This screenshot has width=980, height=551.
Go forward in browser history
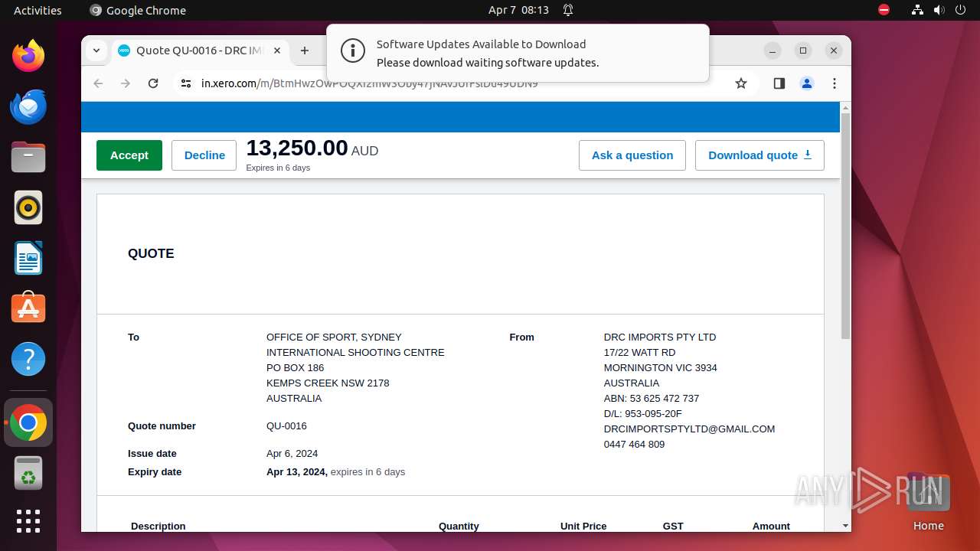coord(126,83)
